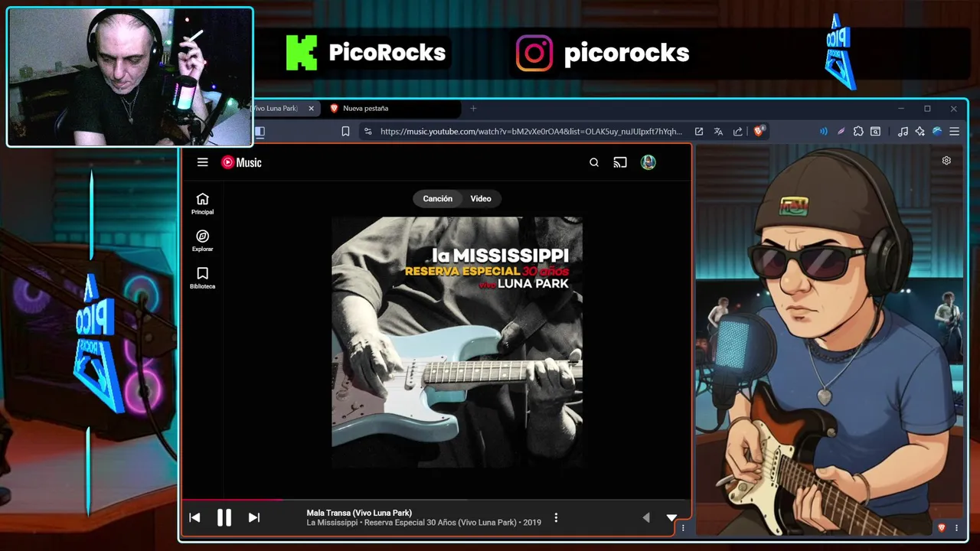
Task: Toggle the browser sidebar panel button
Action: point(260,132)
